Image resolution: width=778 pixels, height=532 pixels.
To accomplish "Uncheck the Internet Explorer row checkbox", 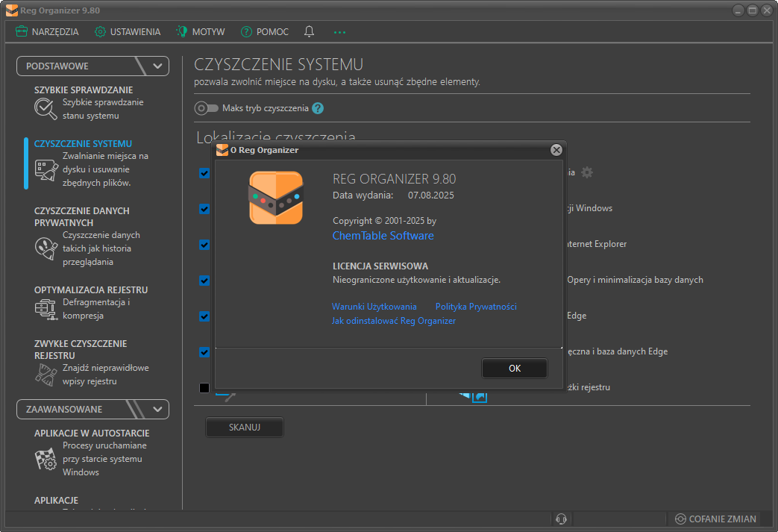I will (204, 245).
